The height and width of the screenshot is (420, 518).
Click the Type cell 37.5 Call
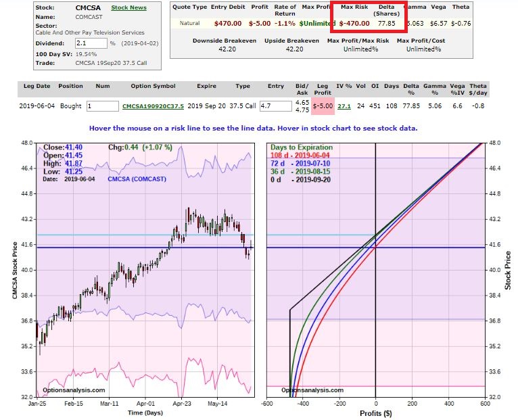(243, 106)
